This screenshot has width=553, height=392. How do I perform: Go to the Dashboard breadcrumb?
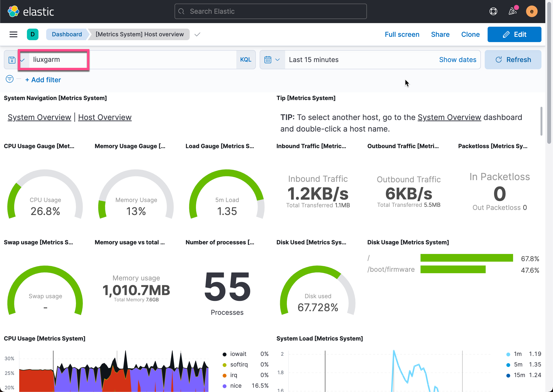coord(67,34)
